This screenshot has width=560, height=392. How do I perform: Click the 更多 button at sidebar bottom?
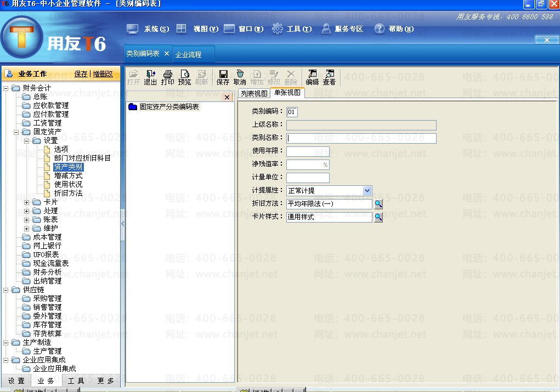coord(106,381)
